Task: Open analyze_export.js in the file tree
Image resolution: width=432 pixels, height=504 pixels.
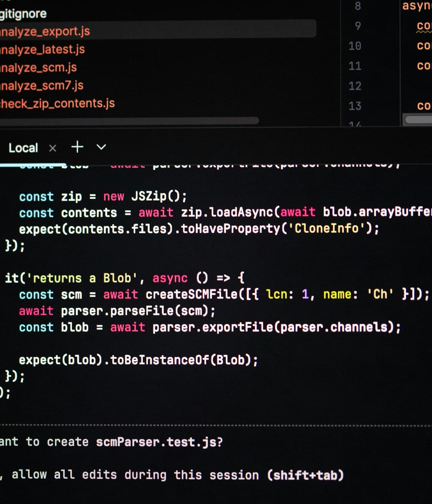Action: [x=45, y=31]
